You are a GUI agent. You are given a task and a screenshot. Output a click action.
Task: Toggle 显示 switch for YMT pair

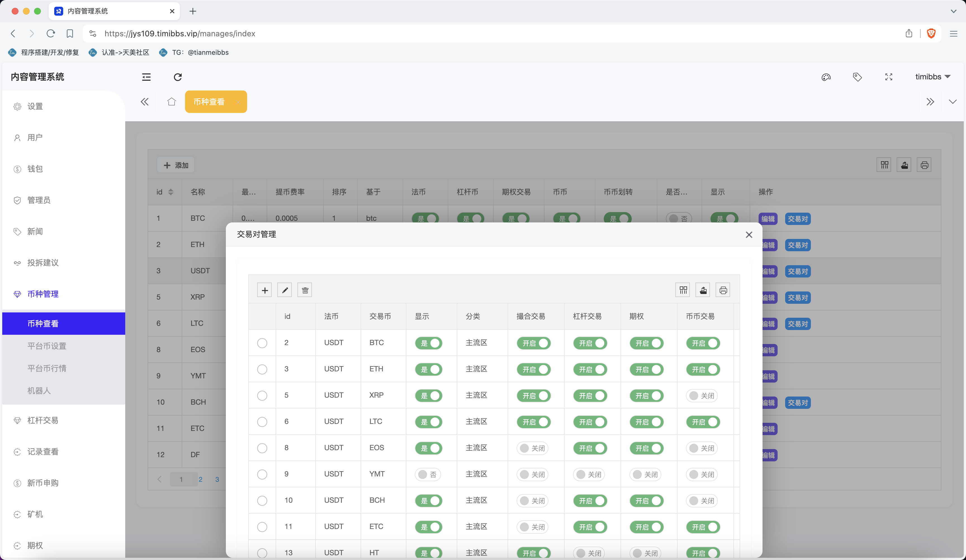[428, 474]
